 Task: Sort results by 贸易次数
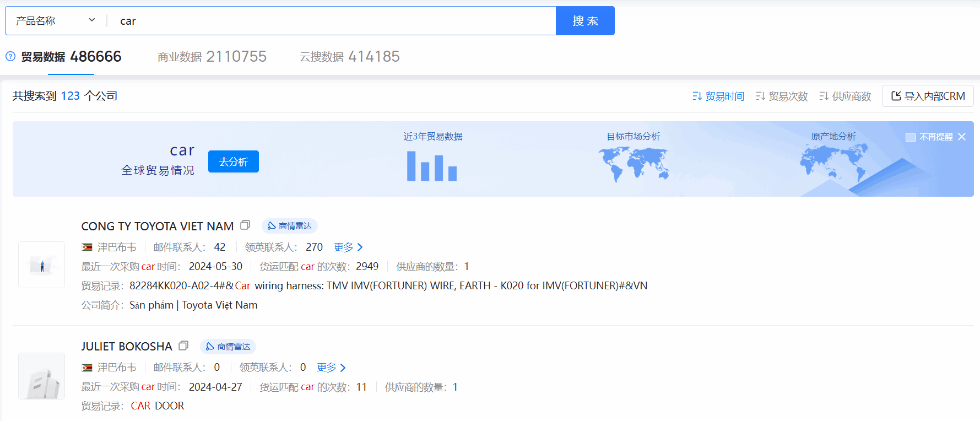pos(782,96)
